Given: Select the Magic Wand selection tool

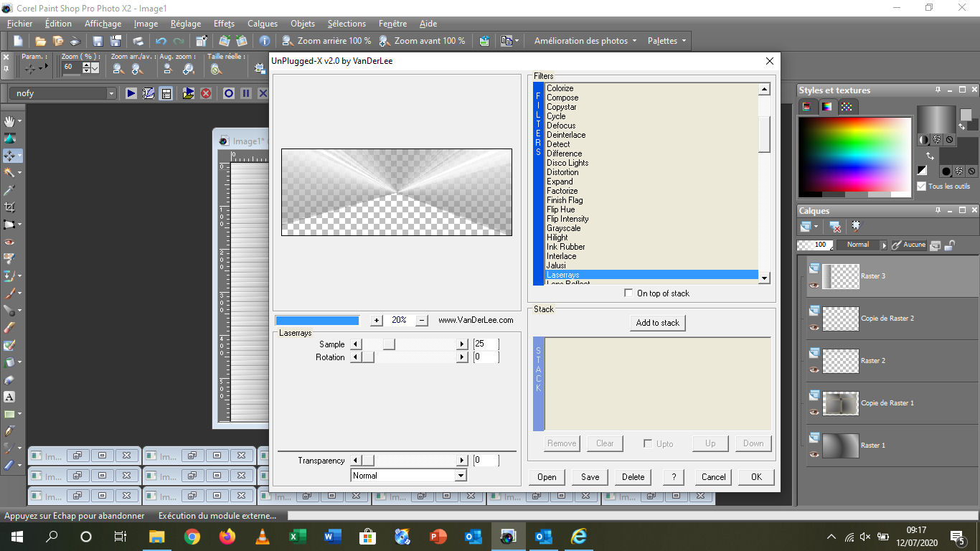Looking at the screenshot, I should pos(10,173).
